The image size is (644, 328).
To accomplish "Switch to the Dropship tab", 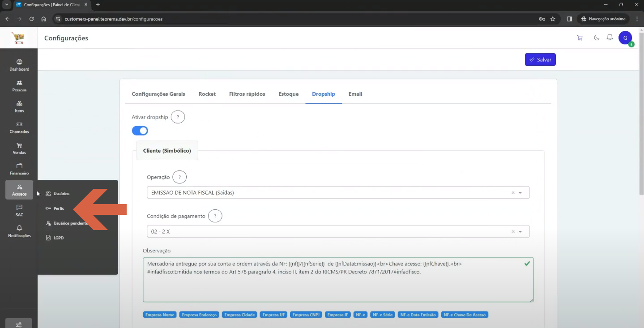I will [x=324, y=94].
